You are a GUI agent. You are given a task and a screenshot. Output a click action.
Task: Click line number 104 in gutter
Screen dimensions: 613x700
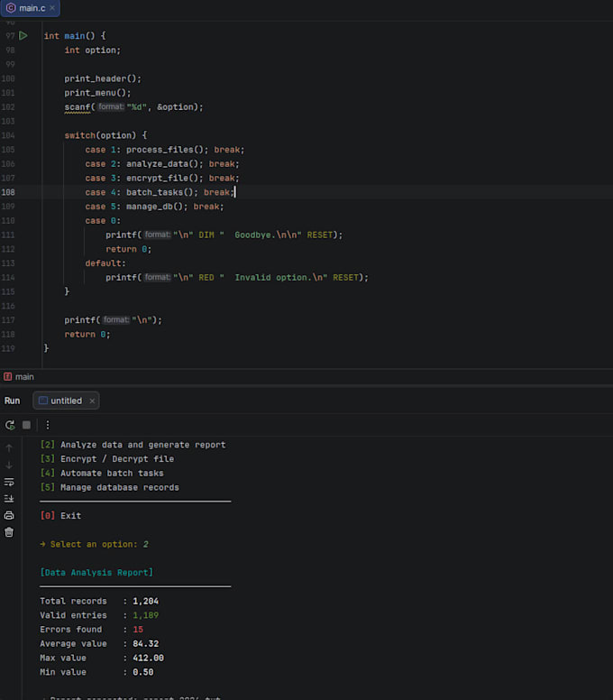coord(8,135)
